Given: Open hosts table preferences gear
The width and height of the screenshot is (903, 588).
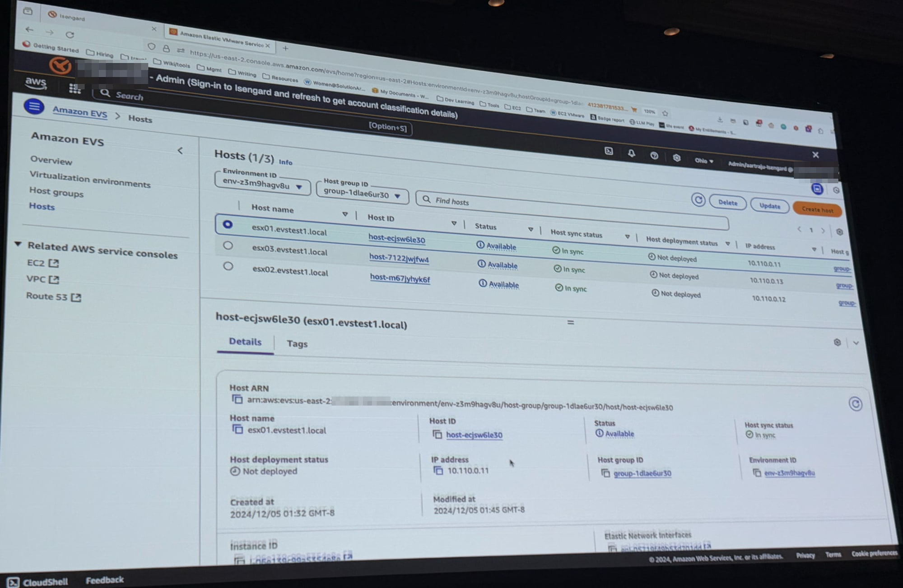Looking at the screenshot, I should tap(839, 232).
